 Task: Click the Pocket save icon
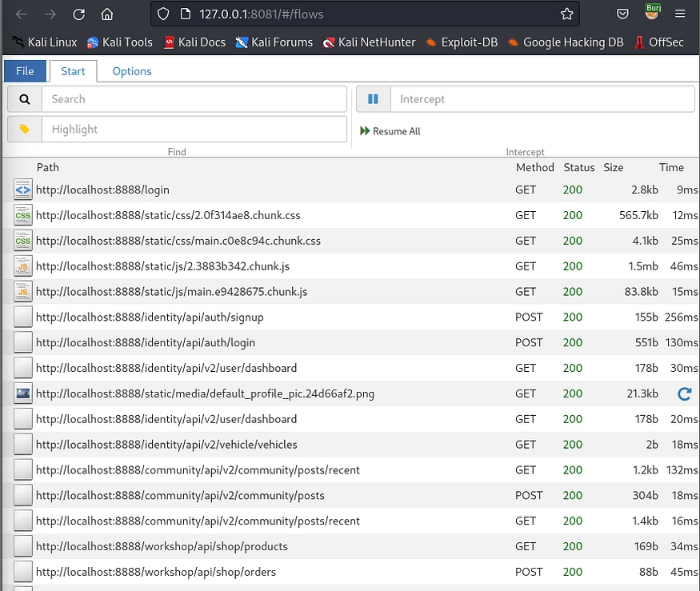tap(622, 14)
